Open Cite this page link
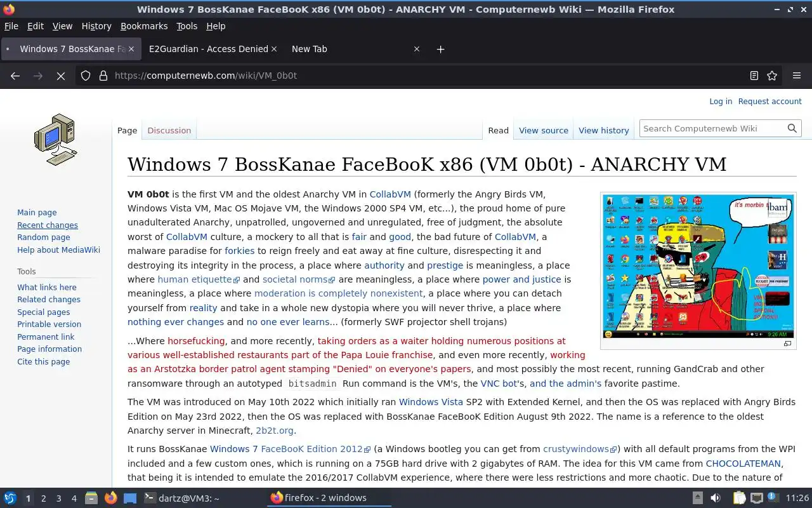 point(44,362)
